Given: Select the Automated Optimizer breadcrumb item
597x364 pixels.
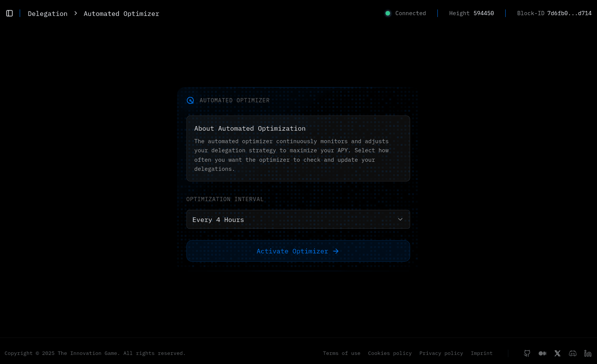Looking at the screenshot, I should pos(121,14).
